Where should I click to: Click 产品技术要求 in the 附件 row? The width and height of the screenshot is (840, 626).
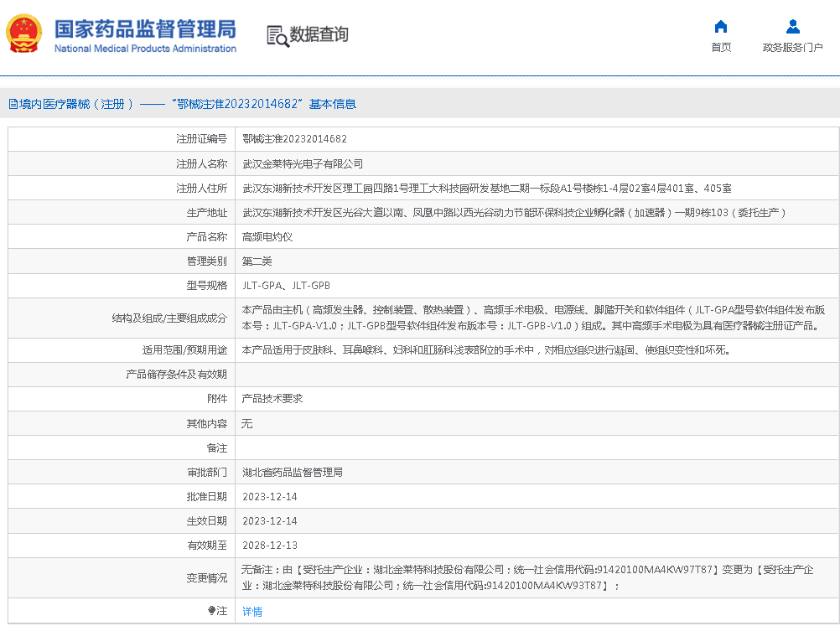tap(272, 399)
